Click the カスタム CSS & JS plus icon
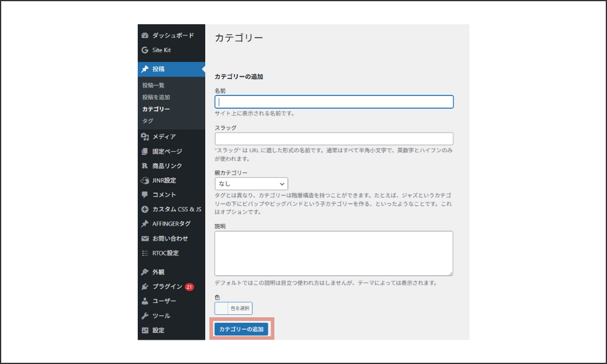607x364 pixels. (145, 209)
